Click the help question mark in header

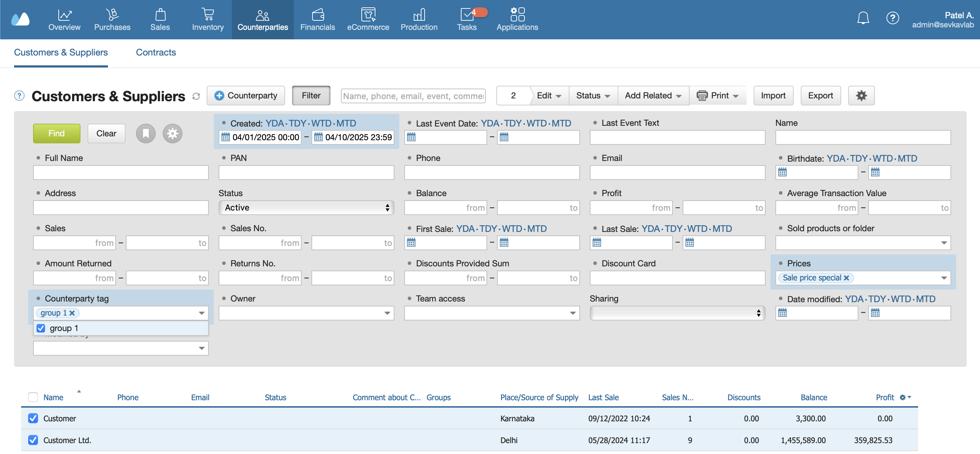[x=892, y=18]
